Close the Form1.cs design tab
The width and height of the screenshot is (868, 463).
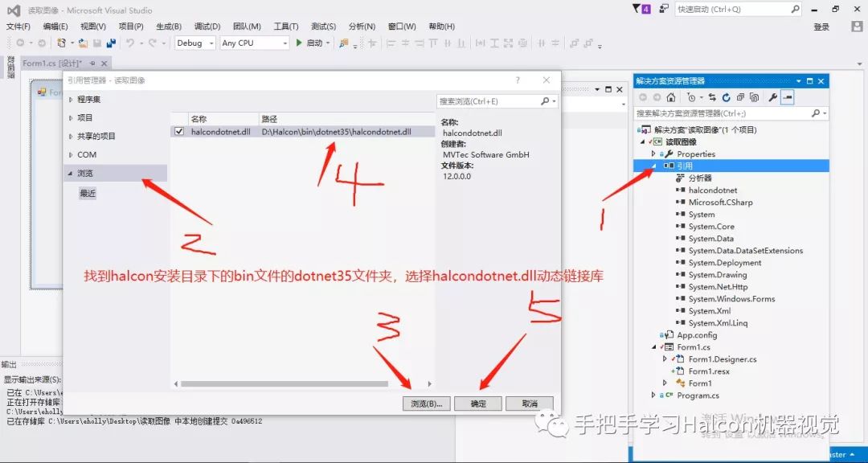[x=103, y=64]
